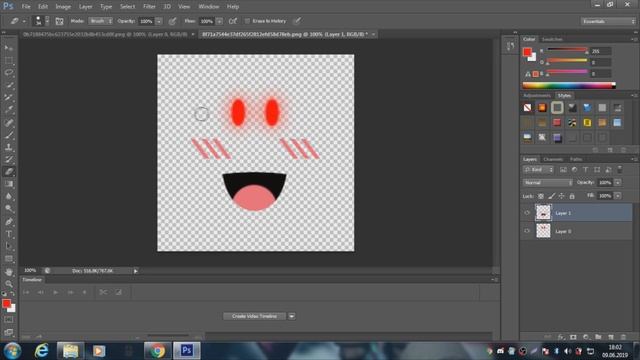Select the Lasso tool
640x360 pixels.
pos(9,73)
